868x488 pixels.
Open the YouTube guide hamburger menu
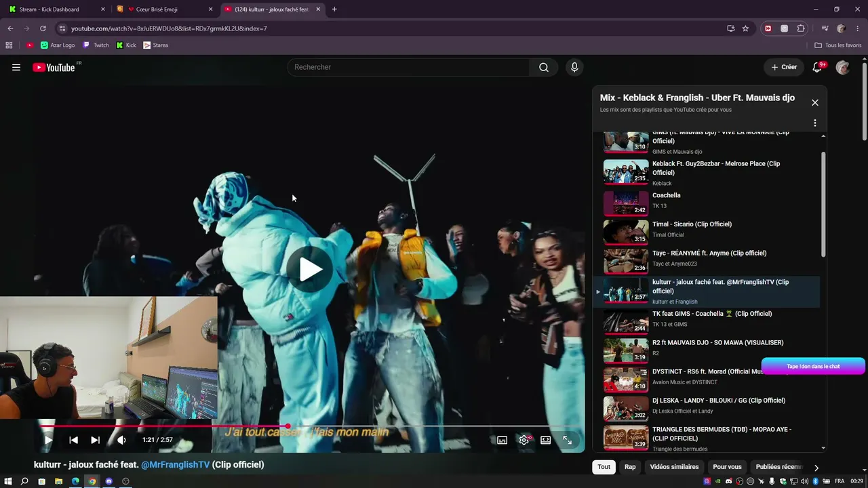pyautogui.click(x=16, y=67)
